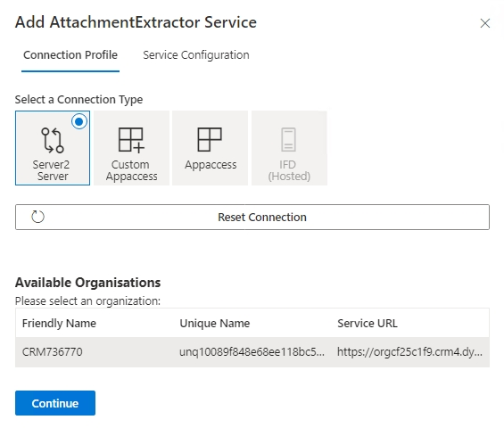The width and height of the screenshot is (504, 428).
Task: Click the Friendly Name column header
Action: click(59, 323)
